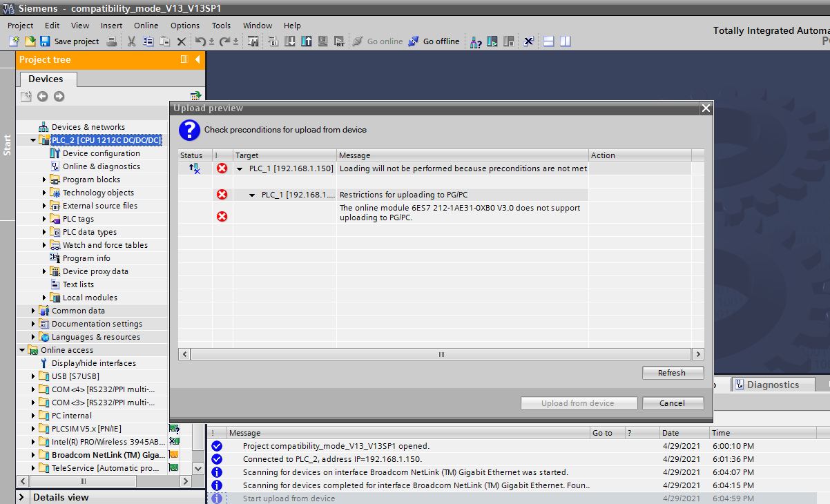
Task: Copy selection with the copy toolbar icon
Action: (x=148, y=41)
